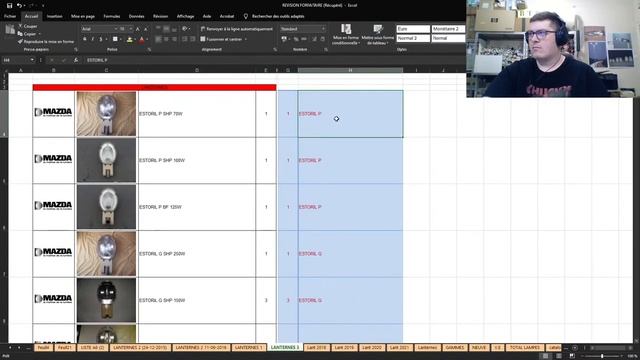Select cell ESTORIL G SHP 250W
This screenshot has width=640, height=360.
(x=197, y=254)
